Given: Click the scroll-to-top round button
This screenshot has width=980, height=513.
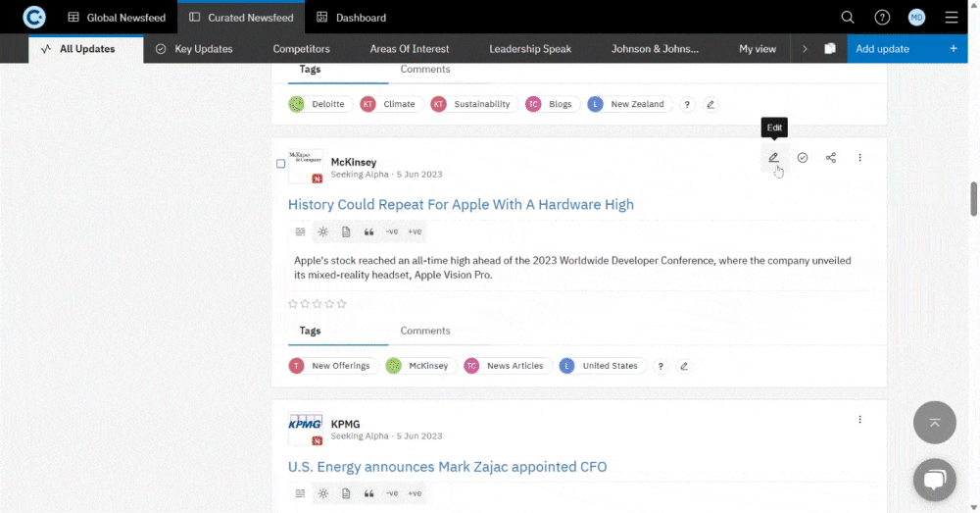Looking at the screenshot, I should [x=934, y=423].
